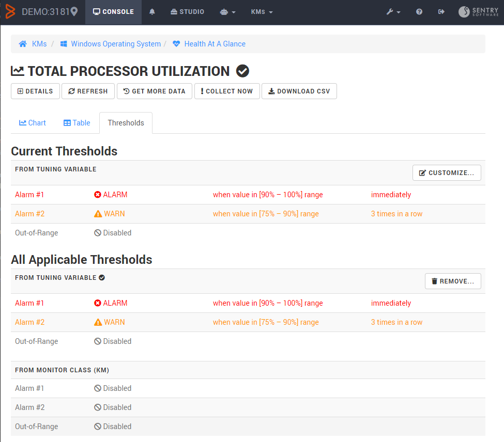The height and width of the screenshot is (442, 504).
Task: Open the Health At A Glance breadcrumb link
Action: tap(214, 44)
